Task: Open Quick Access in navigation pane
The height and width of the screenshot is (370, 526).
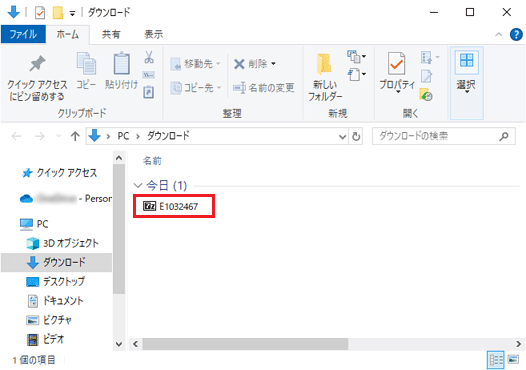Action: tap(59, 173)
